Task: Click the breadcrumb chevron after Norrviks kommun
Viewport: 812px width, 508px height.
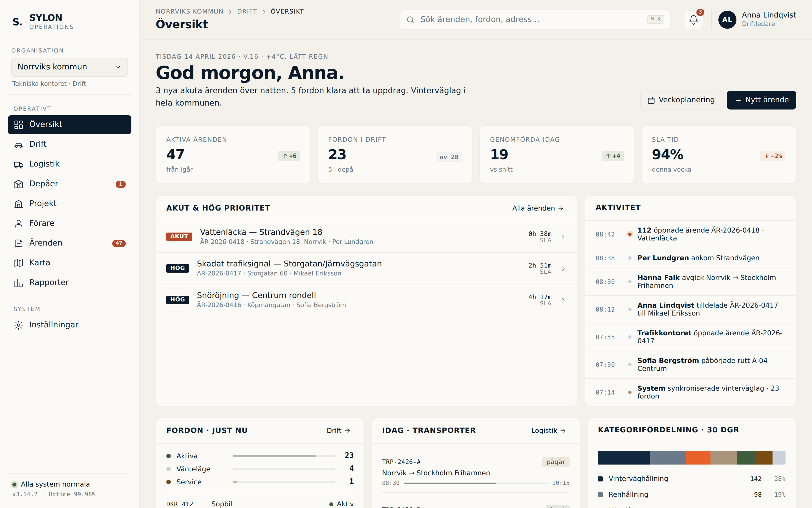Action: [230, 12]
